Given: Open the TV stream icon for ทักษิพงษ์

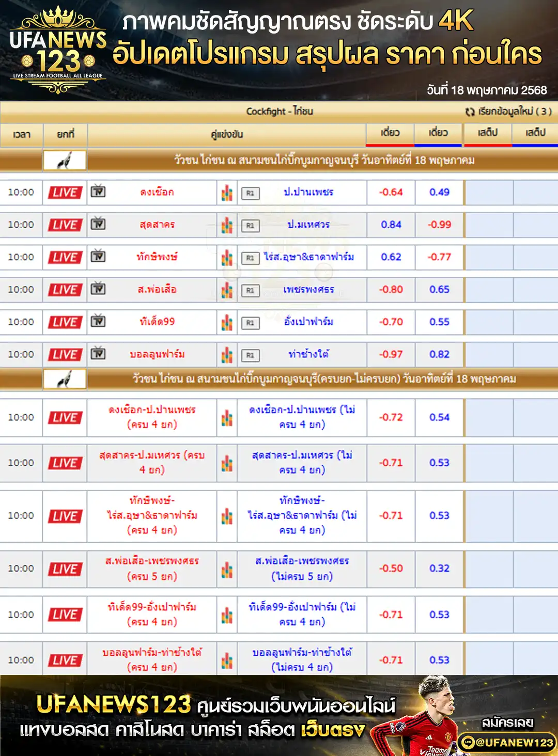Looking at the screenshot, I should (x=98, y=257).
